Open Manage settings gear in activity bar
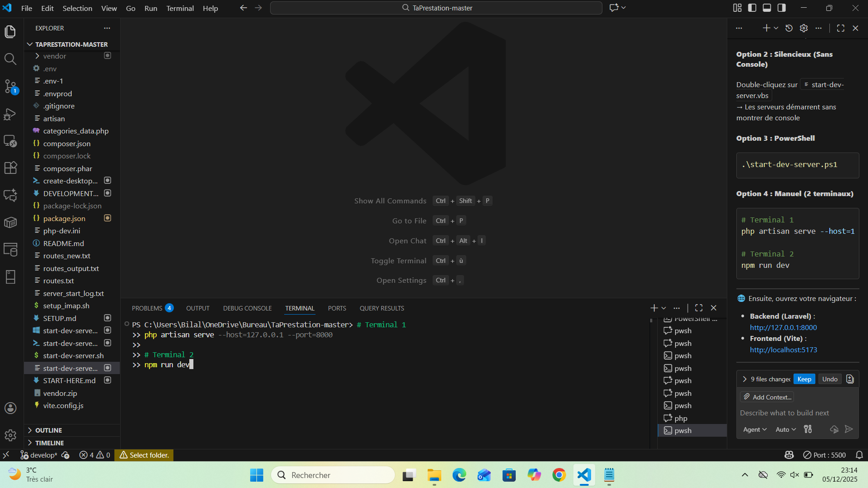The height and width of the screenshot is (488, 868). [x=10, y=435]
